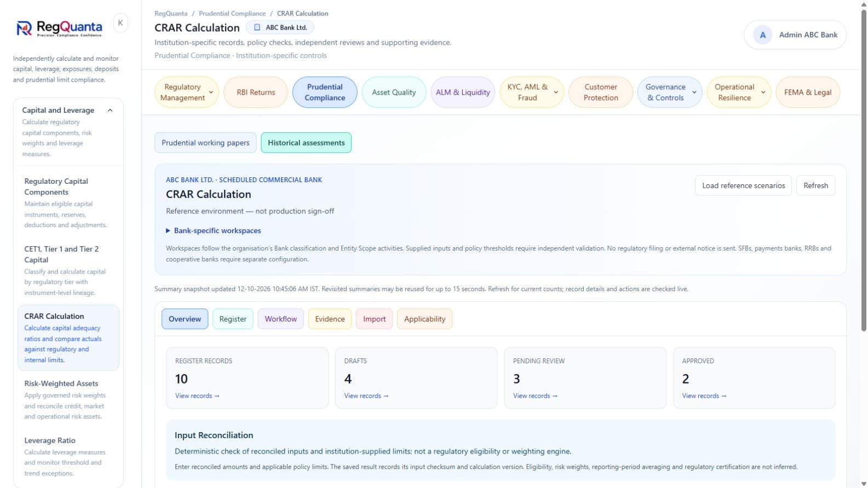Viewport: 868px width, 488px height.
Task: Open the Customer Protection module
Action: coord(601,92)
